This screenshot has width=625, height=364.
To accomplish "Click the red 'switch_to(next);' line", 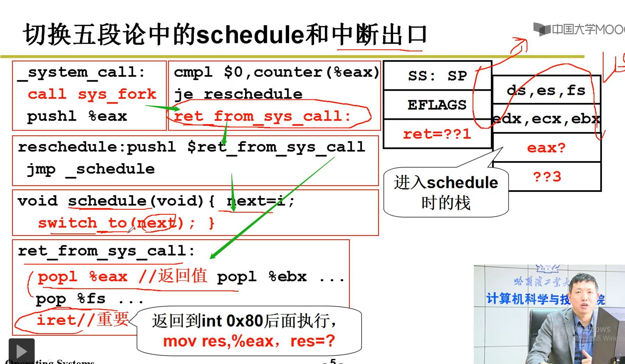I will click(x=127, y=223).
